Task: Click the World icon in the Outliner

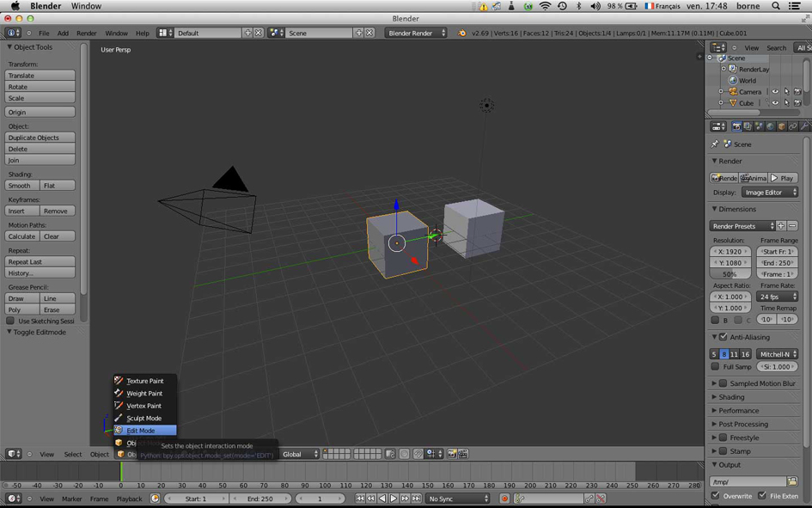Action: (733, 81)
